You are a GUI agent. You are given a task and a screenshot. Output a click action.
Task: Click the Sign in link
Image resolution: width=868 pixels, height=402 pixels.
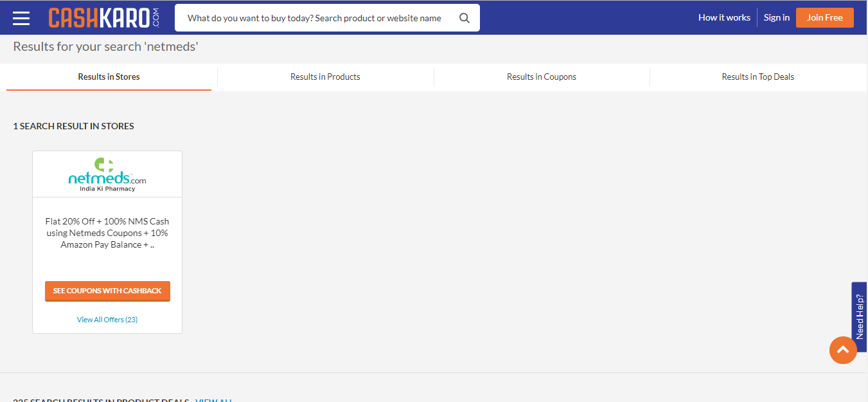(x=776, y=17)
